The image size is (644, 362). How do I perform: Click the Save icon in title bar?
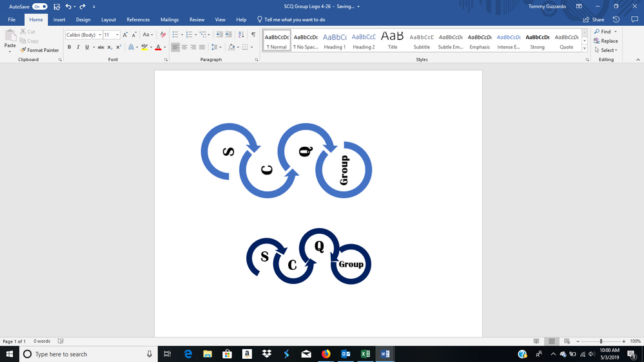click(x=57, y=6)
